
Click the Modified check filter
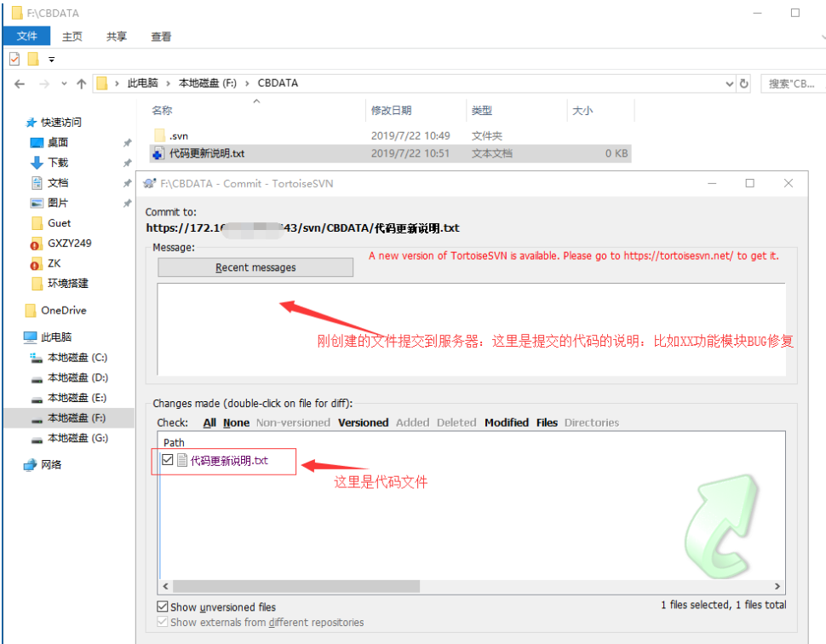506,423
